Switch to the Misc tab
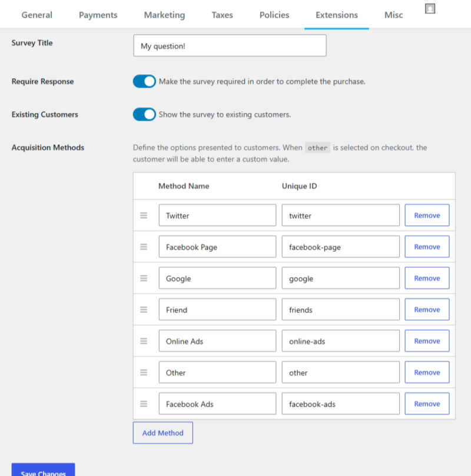 pyautogui.click(x=393, y=15)
